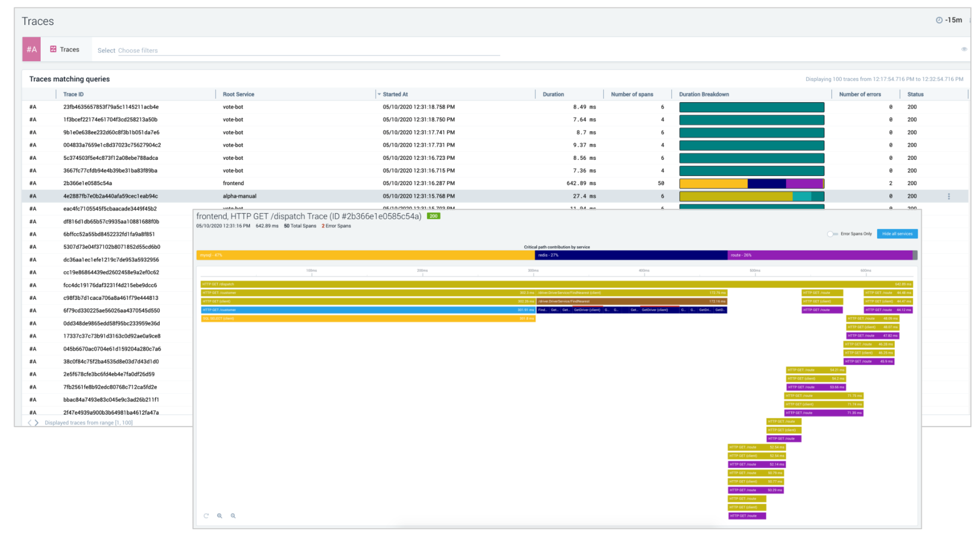Click the Started At sort chevron
The width and height of the screenshot is (980, 541).
click(378, 94)
